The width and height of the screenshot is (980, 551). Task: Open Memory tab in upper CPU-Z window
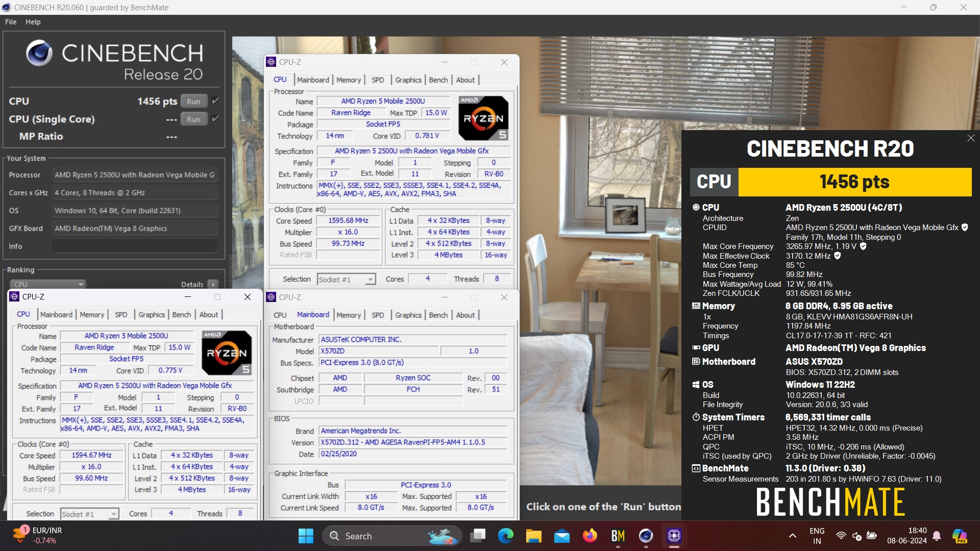[349, 80]
